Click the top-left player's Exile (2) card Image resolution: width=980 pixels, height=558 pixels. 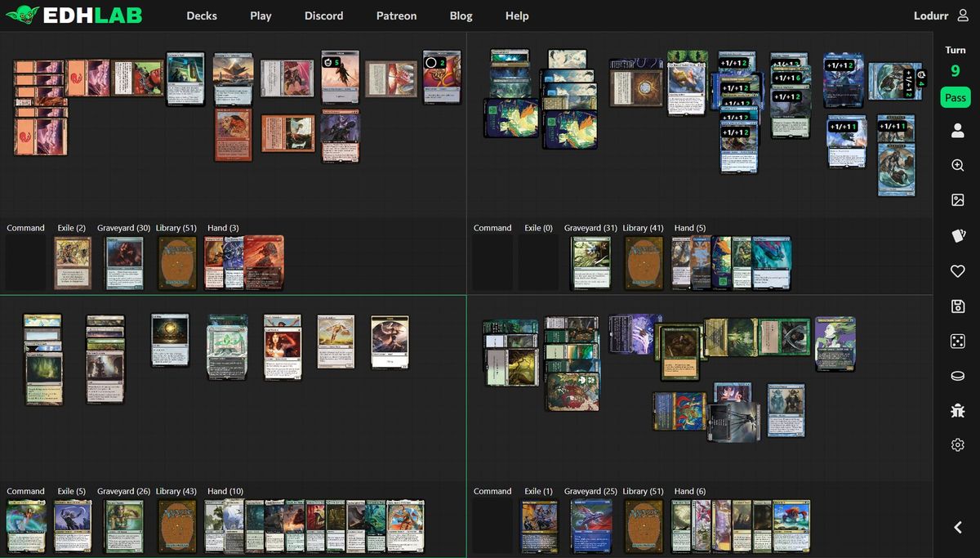click(74, 263)
